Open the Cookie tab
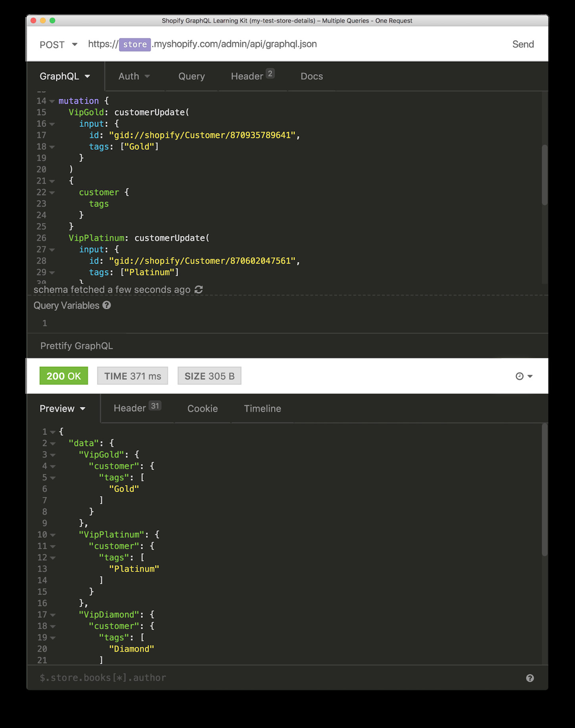 coord(203,408)
